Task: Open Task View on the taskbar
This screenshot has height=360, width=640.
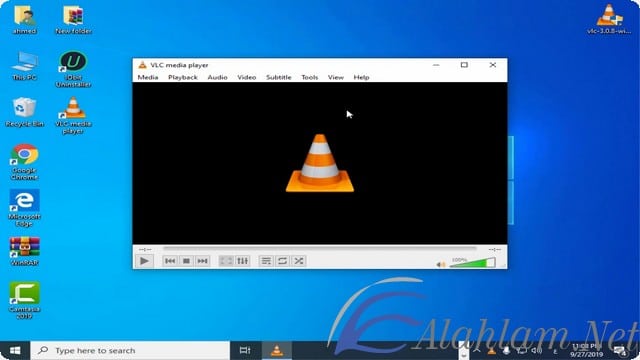Action: (x=245, y=350)
